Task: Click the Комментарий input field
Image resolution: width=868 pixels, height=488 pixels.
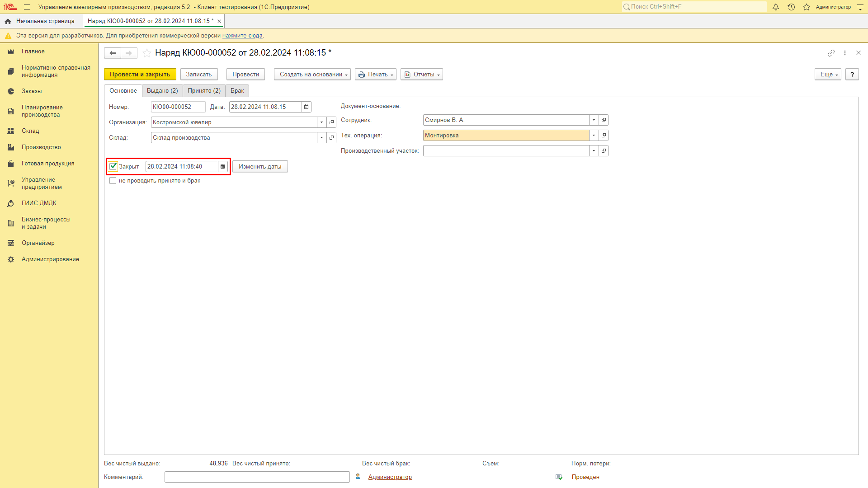Action: click(x=257, y=477)
